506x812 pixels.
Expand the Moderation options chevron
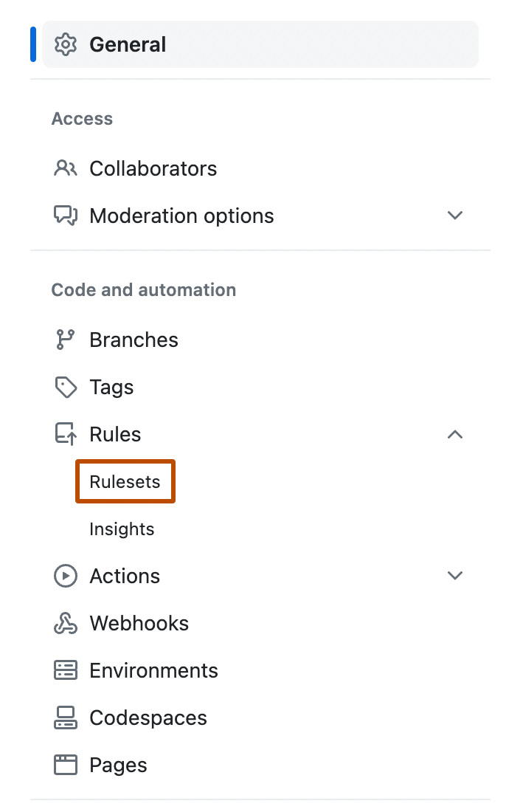[455, 216]
